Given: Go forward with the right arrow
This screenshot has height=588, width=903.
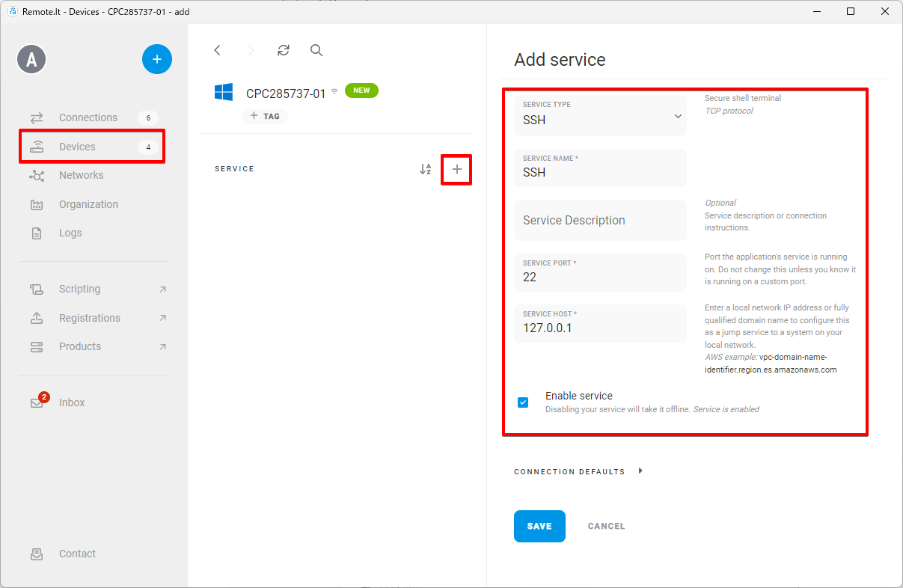Looking at the screenshot, I should click(x=251, y=50).
